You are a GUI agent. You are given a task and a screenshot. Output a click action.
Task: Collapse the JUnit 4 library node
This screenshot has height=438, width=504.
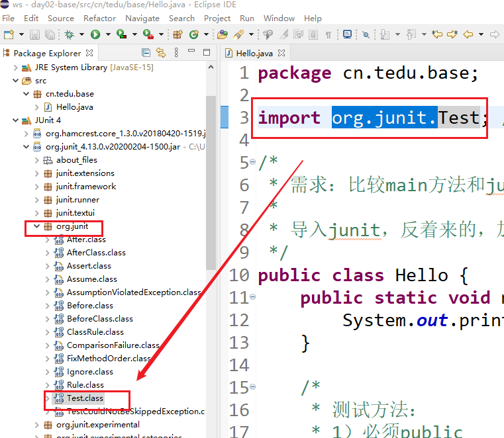pyautogui.click(x=15, y=120)
